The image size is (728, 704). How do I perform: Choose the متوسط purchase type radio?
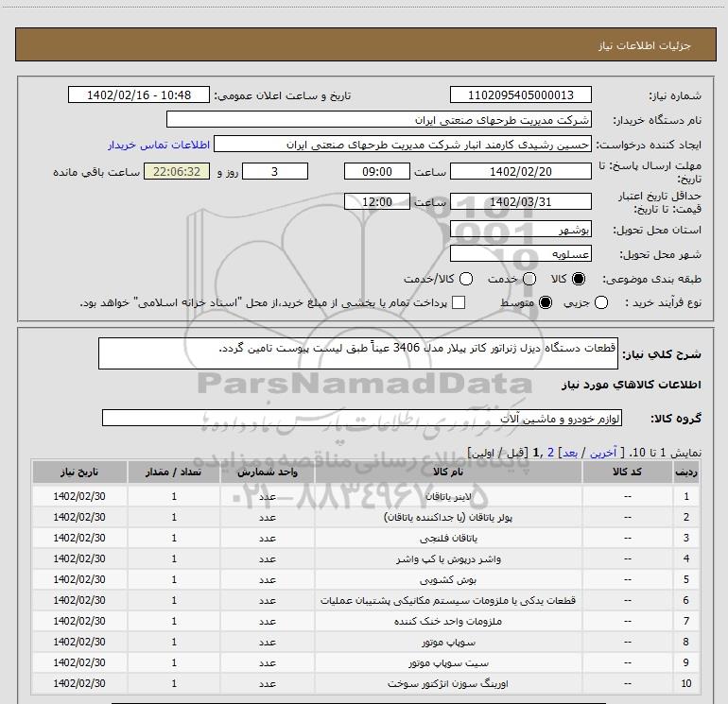click(x=546, y=302)
